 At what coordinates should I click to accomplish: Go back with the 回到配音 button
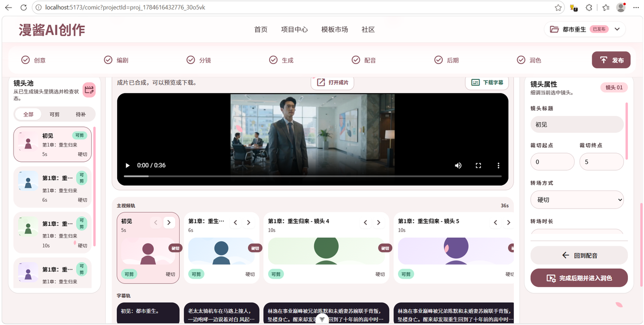(x=579, y=255)
